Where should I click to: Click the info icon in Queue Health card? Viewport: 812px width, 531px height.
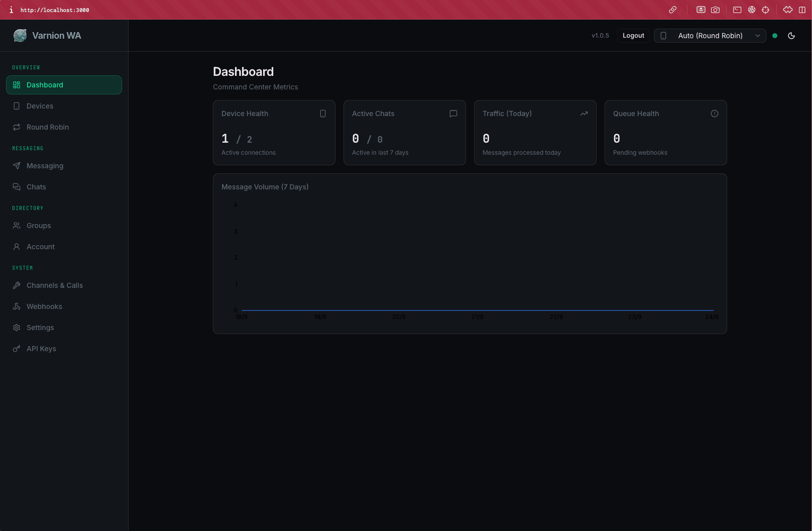(x=715, y=114)
